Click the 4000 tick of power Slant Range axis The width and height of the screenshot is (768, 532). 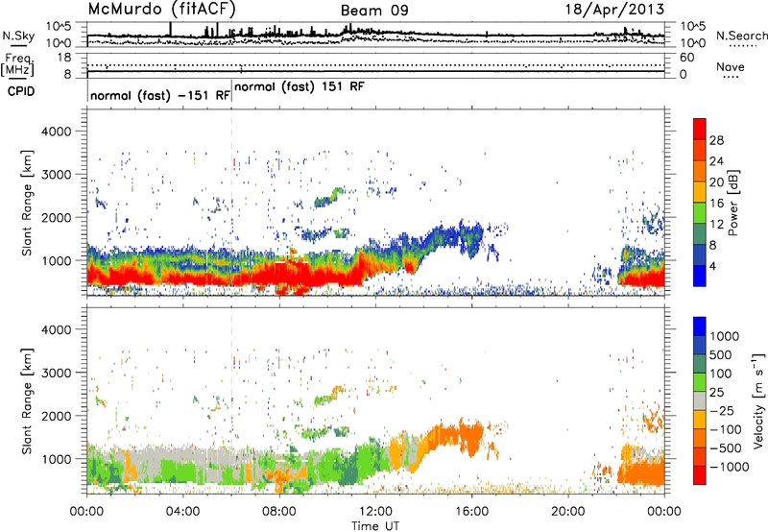(56, 132)
